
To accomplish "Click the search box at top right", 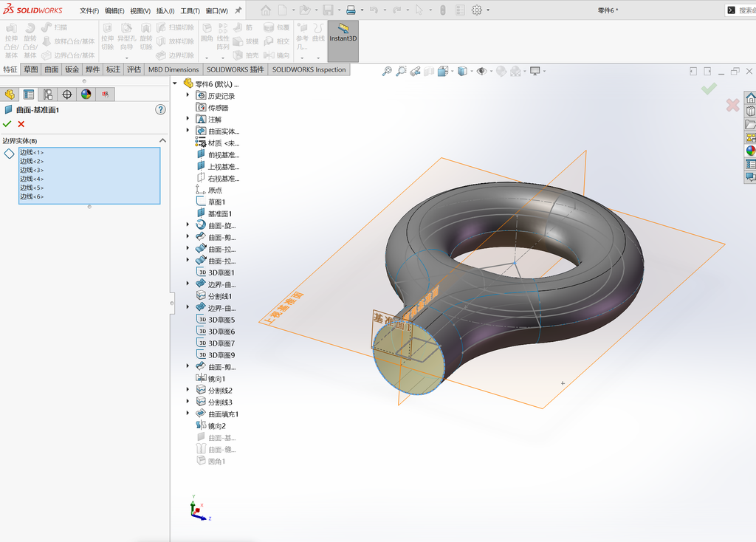I will (x=740, y=10).
